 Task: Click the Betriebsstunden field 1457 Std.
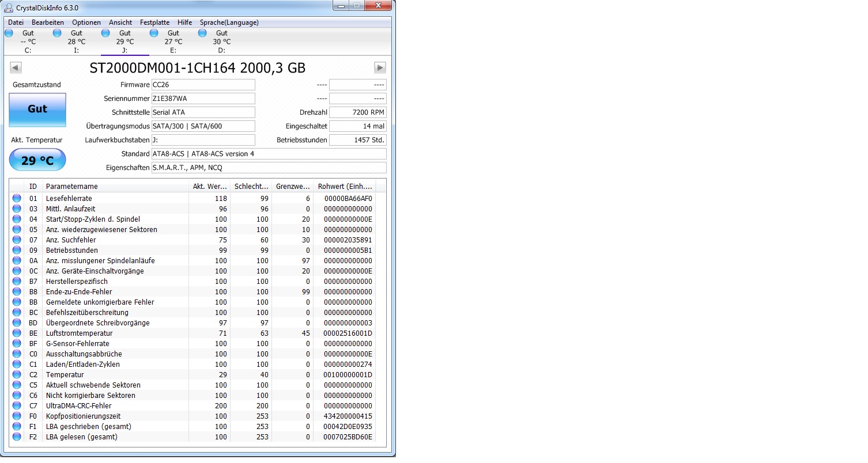click(x=358, y=140)
